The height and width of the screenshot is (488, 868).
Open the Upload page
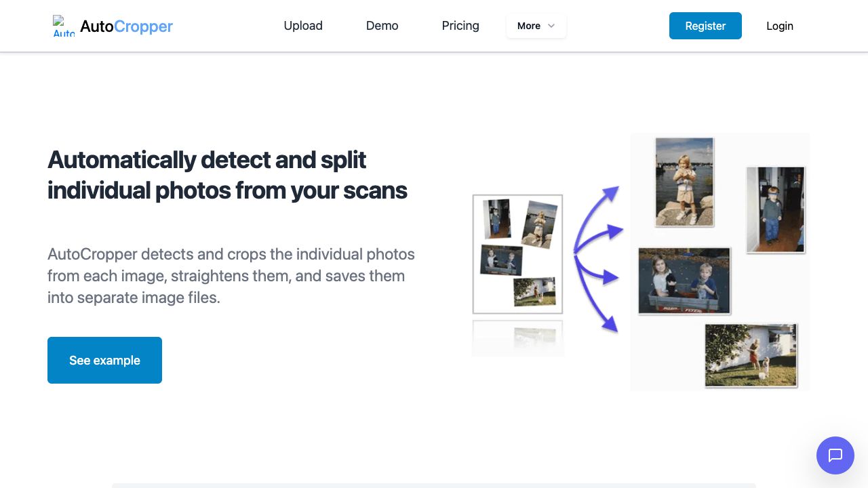click(x=303, y=26)
